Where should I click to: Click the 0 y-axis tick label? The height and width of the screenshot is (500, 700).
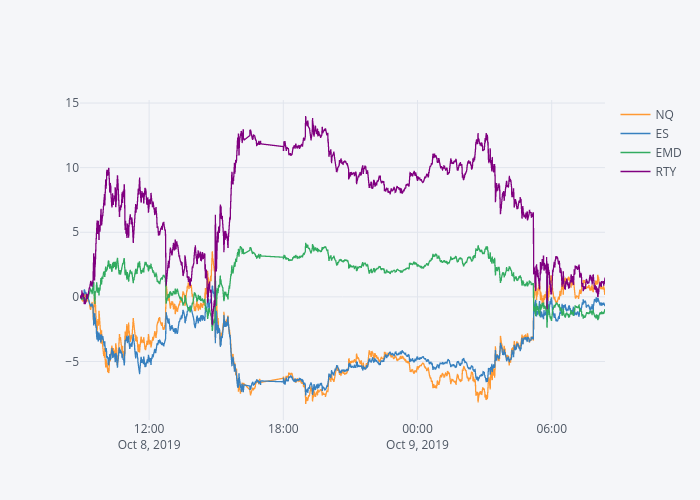(75, 296)
